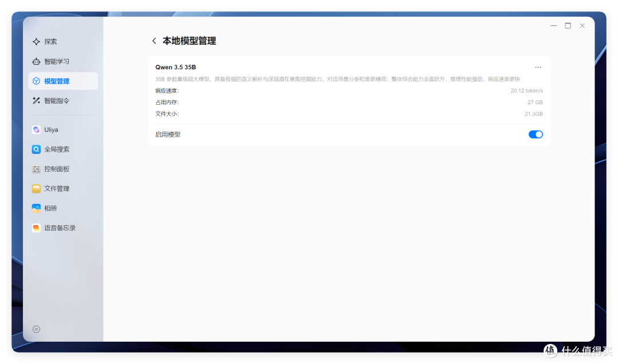Select the 智能指令 menu label
Viewport: 618px width, 364px height.
pyautogui.click(x=57, y=101)
